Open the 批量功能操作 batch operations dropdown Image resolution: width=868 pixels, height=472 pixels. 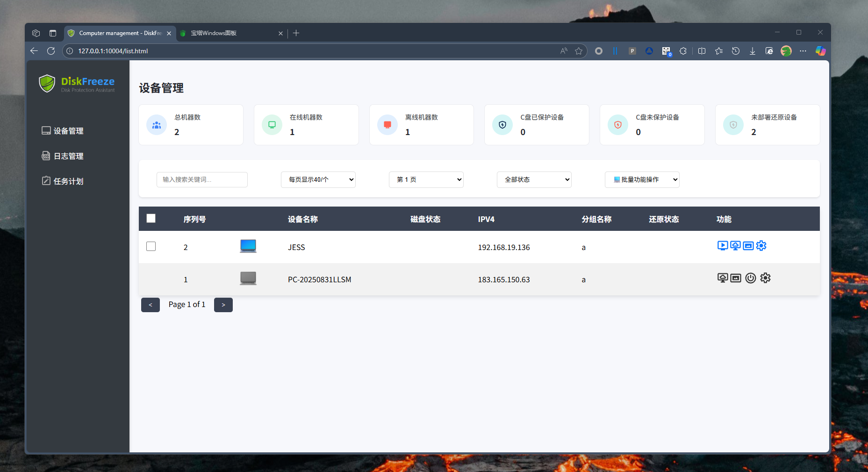(642, 179)
